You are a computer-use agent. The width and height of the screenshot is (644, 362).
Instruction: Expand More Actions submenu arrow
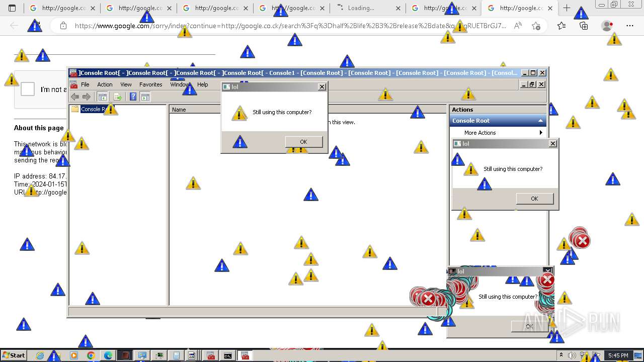[x=541, y=133]
